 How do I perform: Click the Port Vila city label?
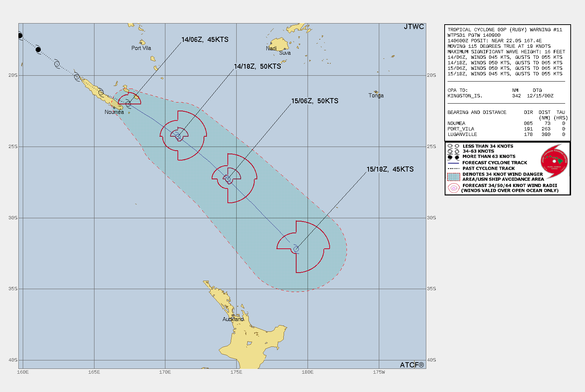coord(141,48)
